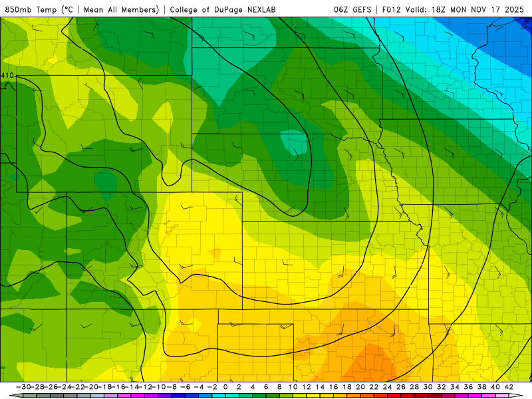The image size is (532, 399).
Task: Click the '16' color scale label
Action: coord(334,387)
